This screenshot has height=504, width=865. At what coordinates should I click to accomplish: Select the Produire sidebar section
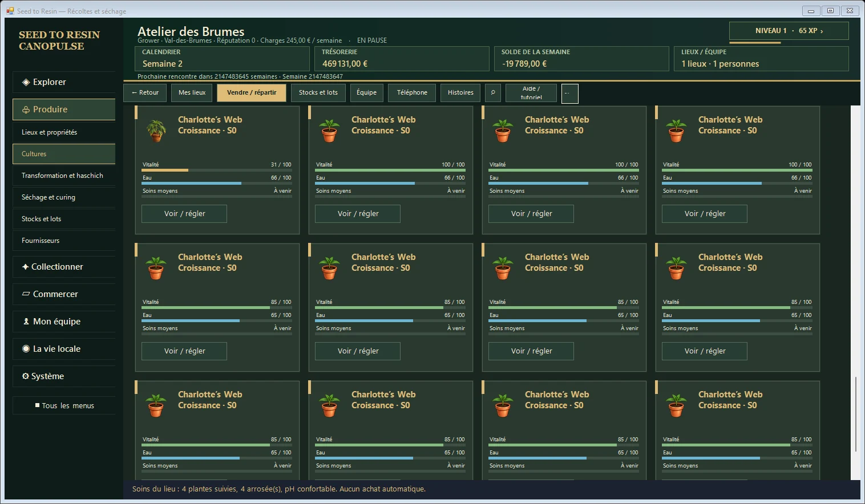point(64,109)
